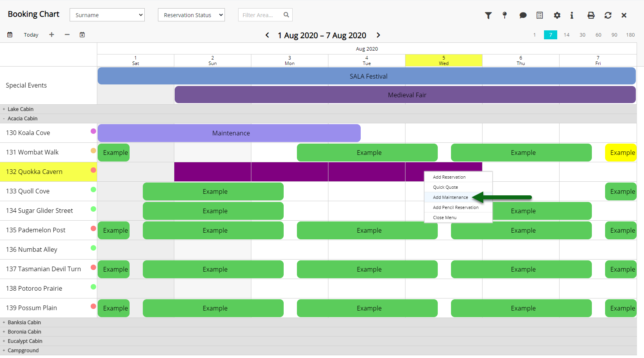The image size is (644, 358).
Task: Expand the Eucalypt Cabin category
Action: point(4,341)
